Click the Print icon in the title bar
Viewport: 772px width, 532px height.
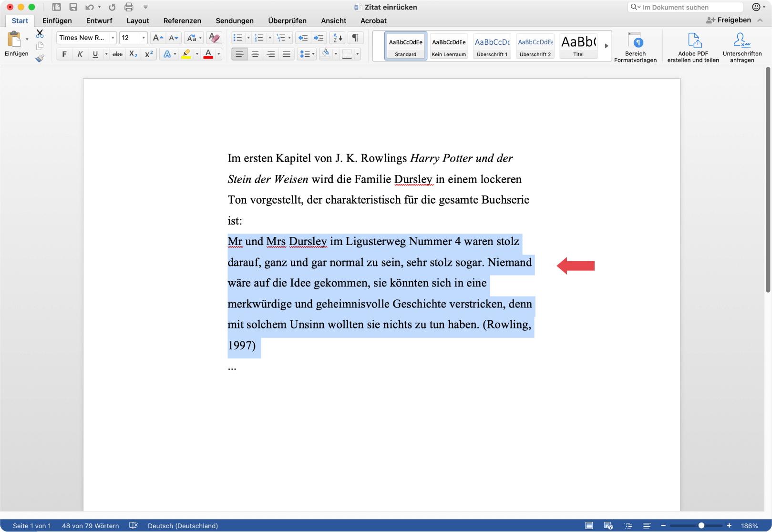[x=129, y=7]
